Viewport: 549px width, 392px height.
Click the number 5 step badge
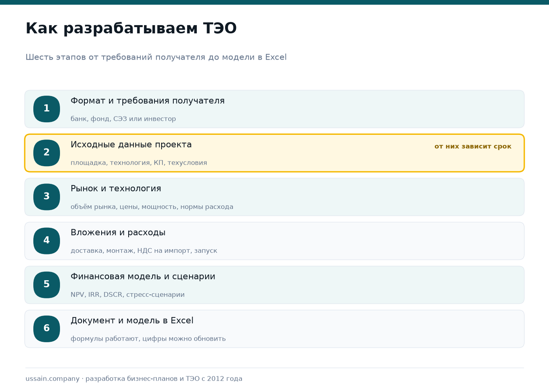[x=47, y=285]
